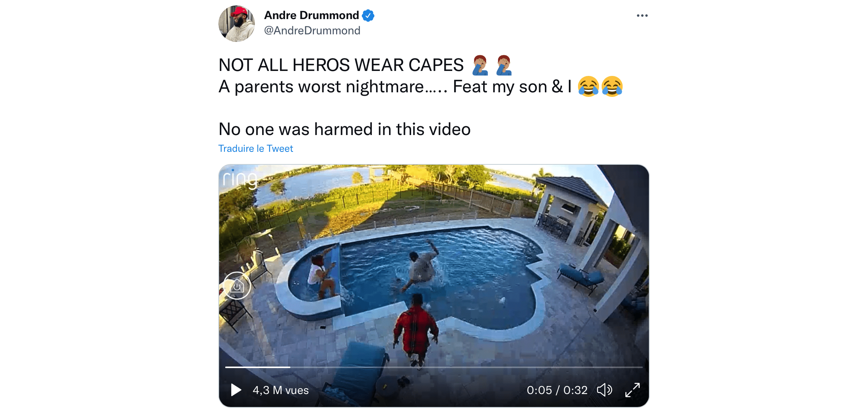Open the Andre Drummond display name
This screenshot has width=868, height=415.
click(311, 15)
